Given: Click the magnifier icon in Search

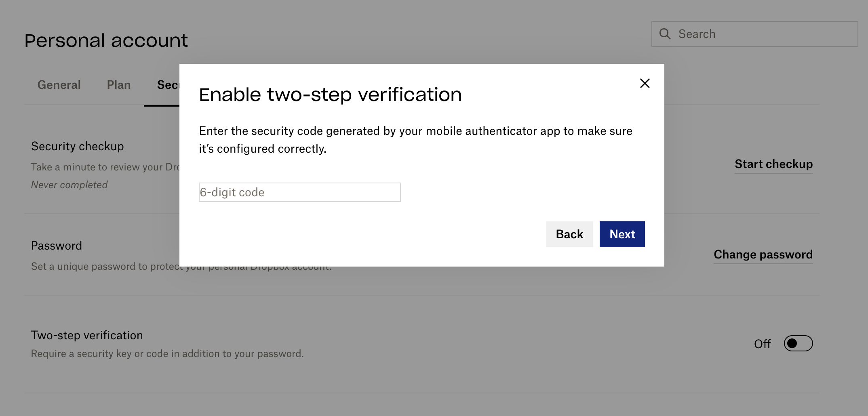Looking at the screenshot, I should [x=665, y=34].
